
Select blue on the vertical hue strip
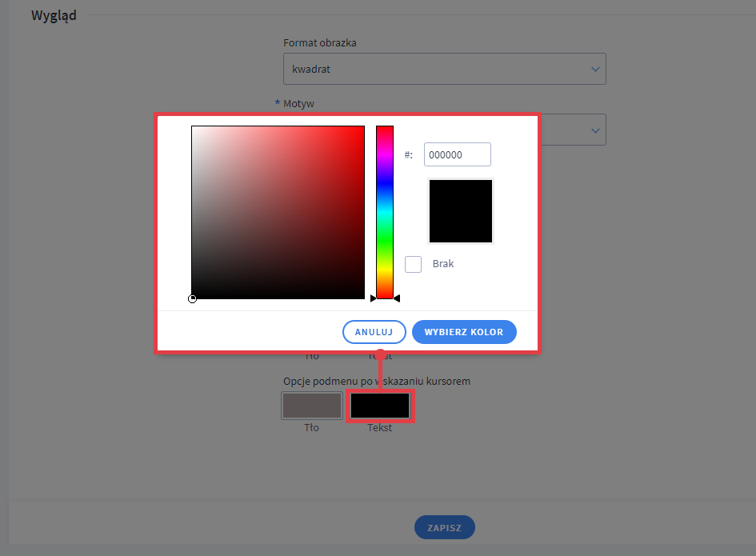click(x=385, y=184)
